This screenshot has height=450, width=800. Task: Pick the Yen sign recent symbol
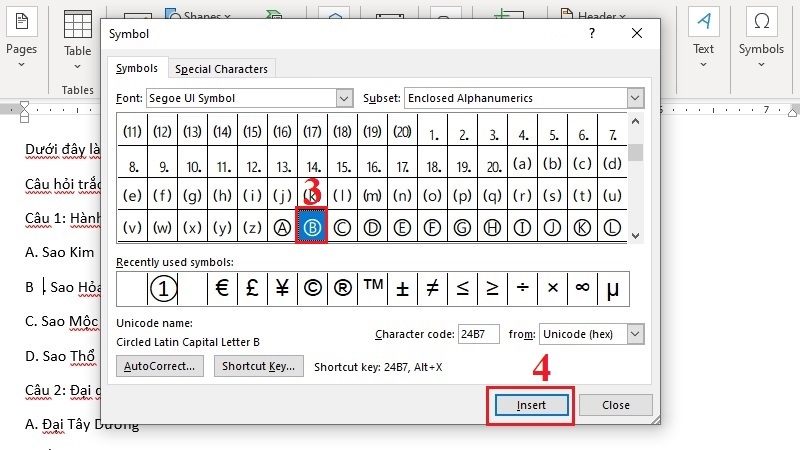coord(282,289)
